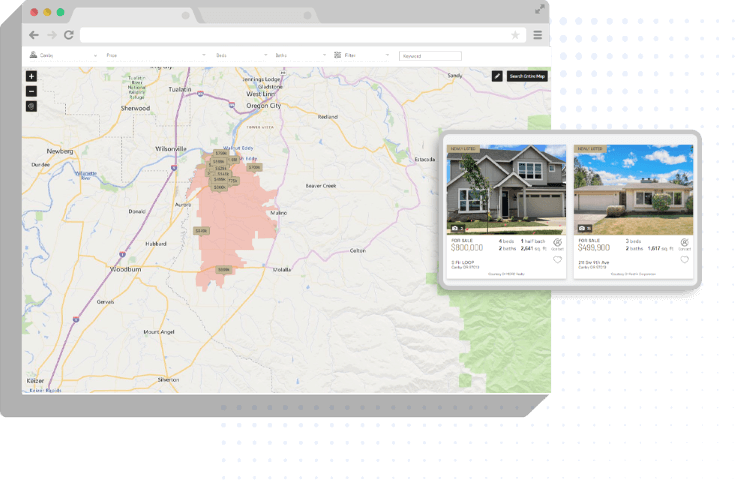Viewport: 735px width, 480px height.
Task: Go back with the browser back arrow
Action: 34,35
